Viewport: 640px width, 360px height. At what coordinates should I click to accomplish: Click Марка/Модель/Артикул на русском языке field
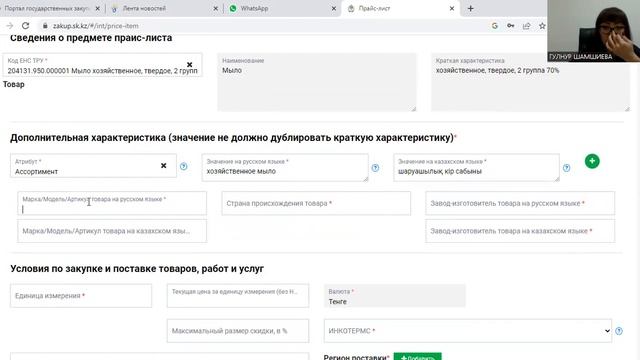112,203
